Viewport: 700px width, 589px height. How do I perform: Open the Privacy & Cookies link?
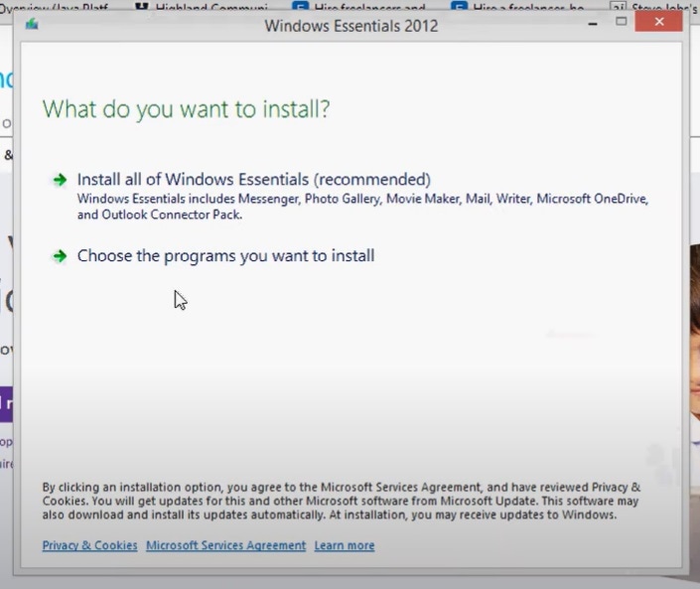tap(89, 545)
